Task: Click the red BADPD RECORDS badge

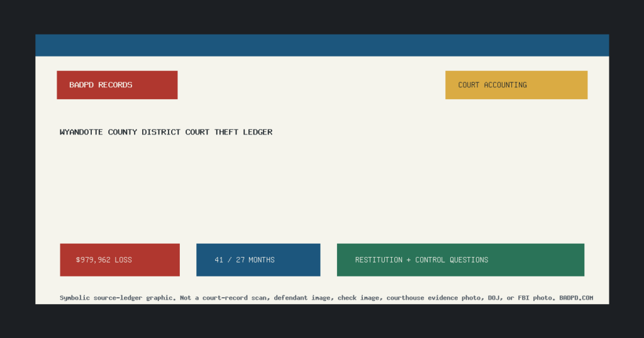Action: [x=117, y=85]
